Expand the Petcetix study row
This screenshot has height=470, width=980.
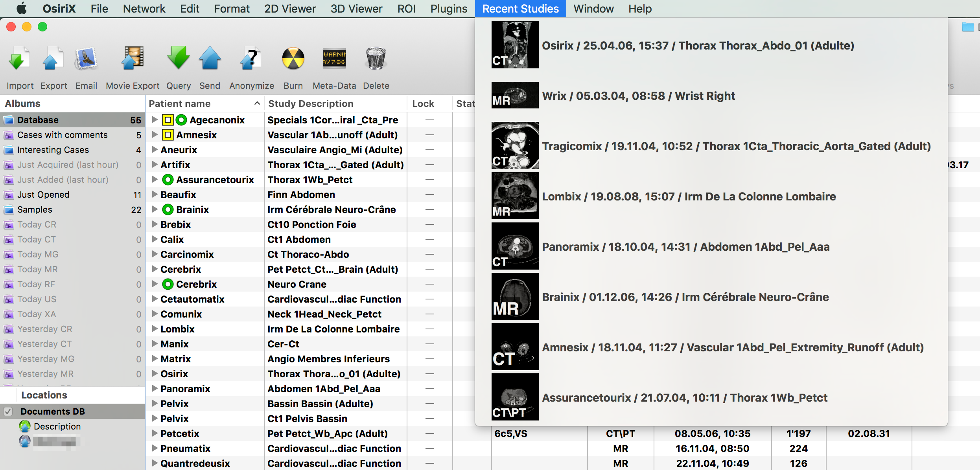[155, 433]
